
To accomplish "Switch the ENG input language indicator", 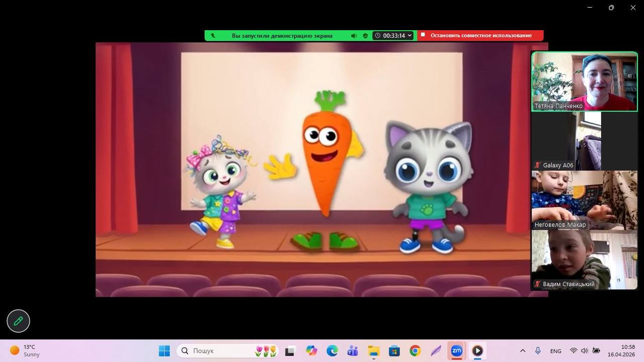I will click(x=555, y=351).
